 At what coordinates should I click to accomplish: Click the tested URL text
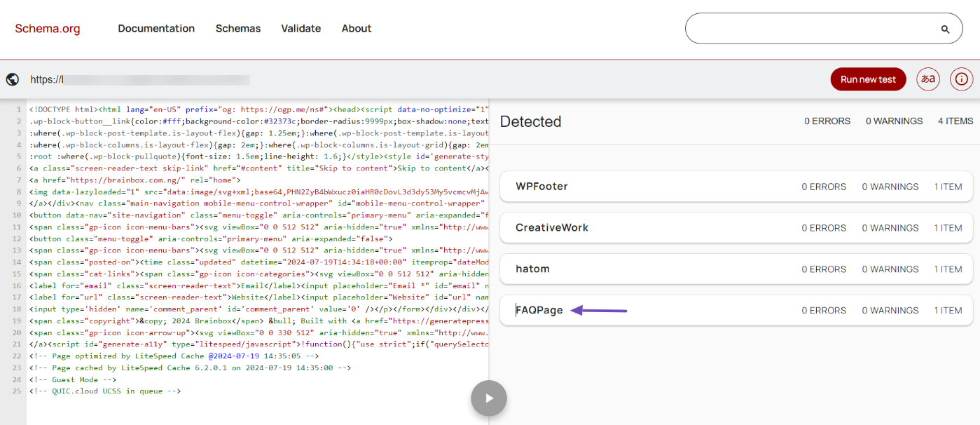coord(140,80)
